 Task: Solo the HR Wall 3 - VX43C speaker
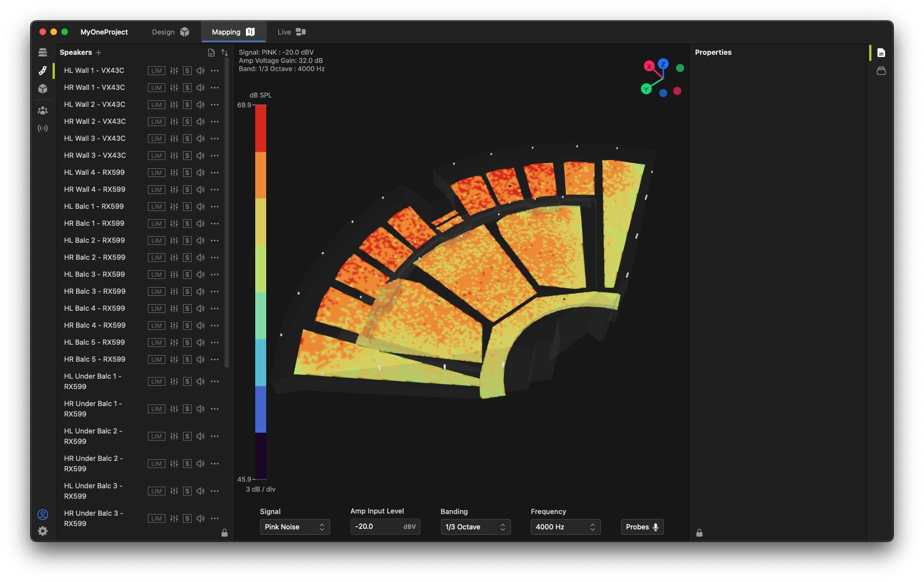coord(187,156)
